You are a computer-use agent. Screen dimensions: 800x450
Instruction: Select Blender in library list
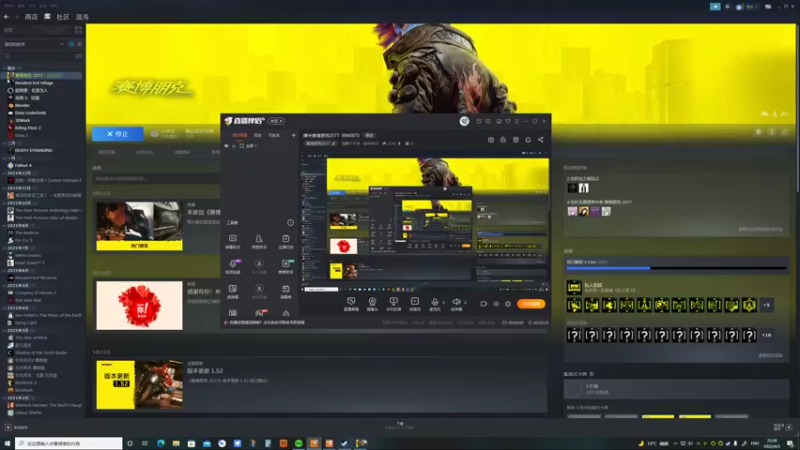click(x=22, y=105)
